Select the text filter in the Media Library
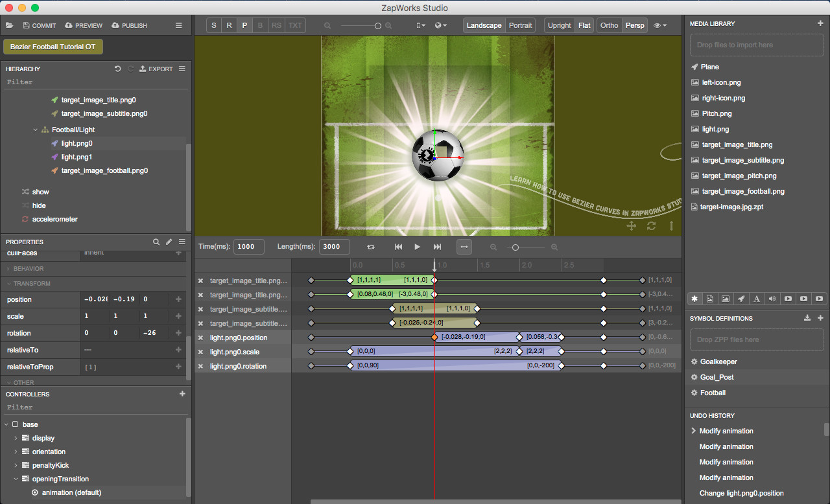Viewport: 830px width, 504px height. tap(757, 299)
